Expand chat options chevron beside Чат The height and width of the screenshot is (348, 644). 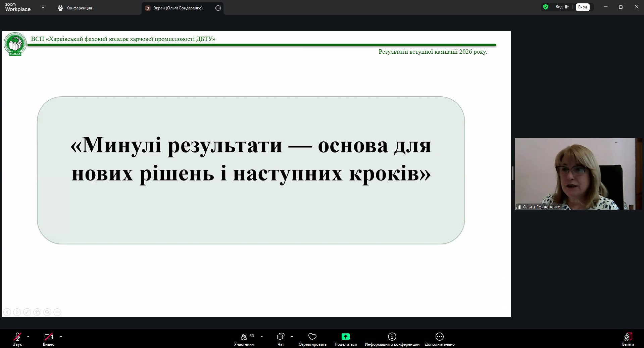coord(292,336)
